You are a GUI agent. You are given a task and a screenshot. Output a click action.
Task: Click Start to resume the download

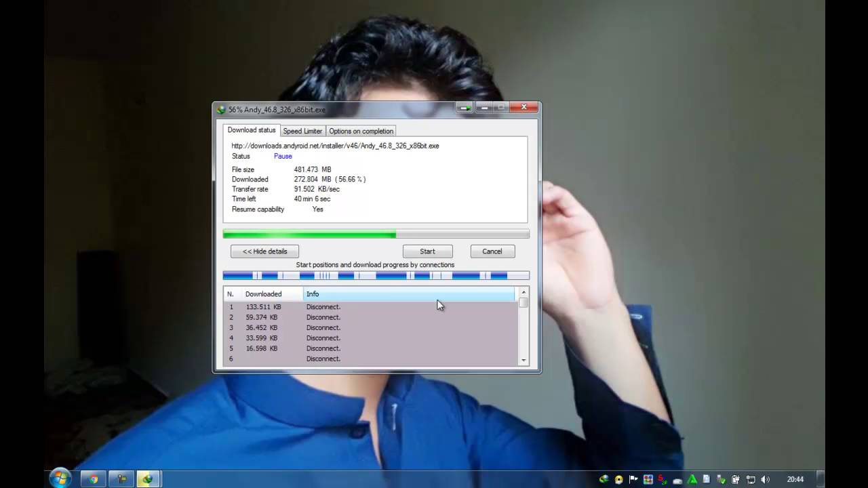point(427,251)
